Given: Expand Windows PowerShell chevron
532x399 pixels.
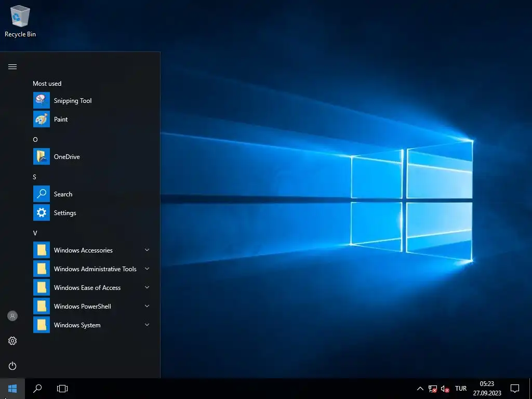Looking at the screenshot, I should (x=147, y=306).
